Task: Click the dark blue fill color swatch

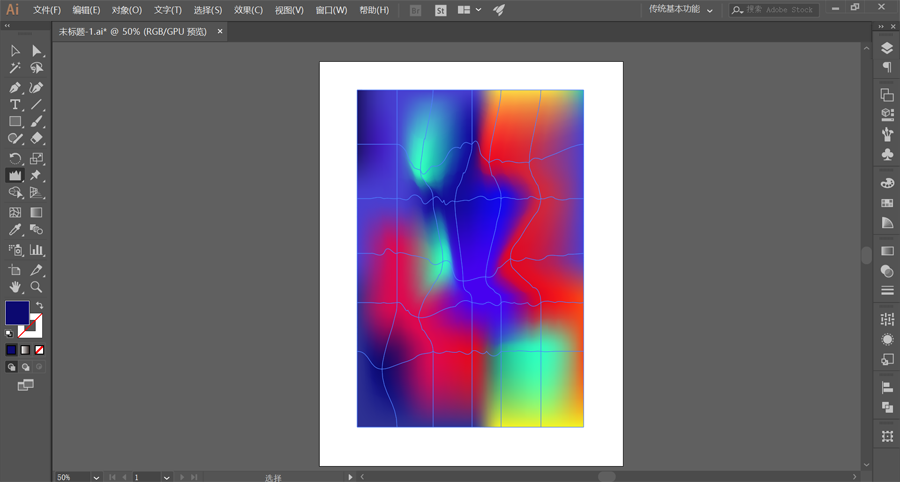Action: 17,313
